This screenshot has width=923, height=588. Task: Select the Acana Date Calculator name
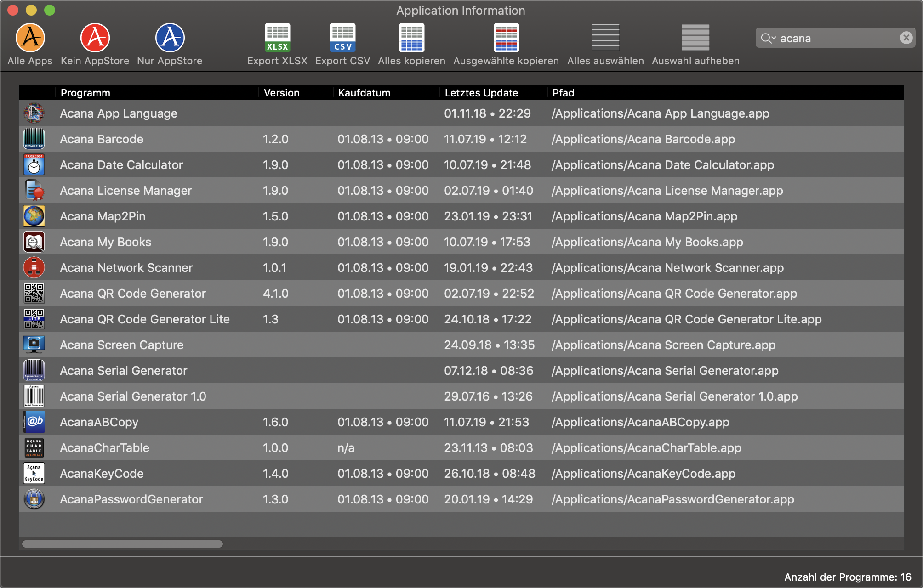(x=121, y=165)
